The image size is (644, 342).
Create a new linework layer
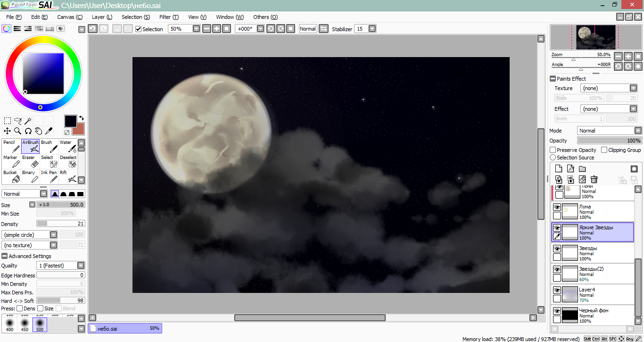point(570,169)
